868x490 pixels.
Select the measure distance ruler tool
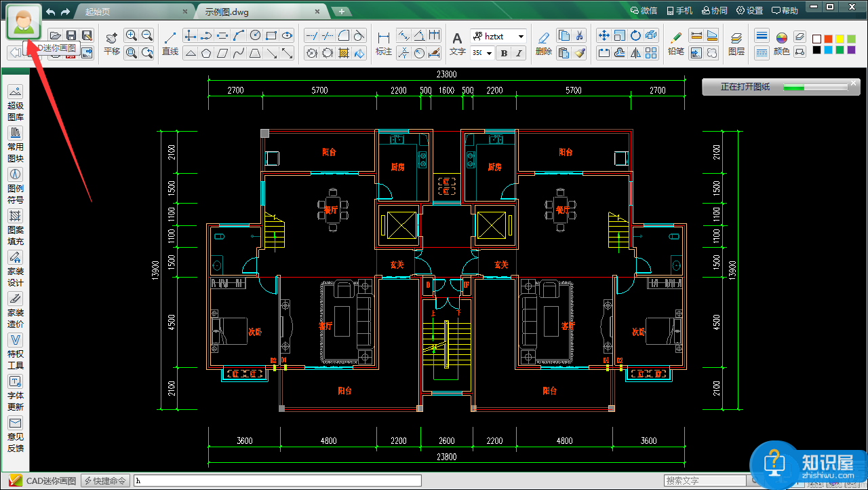coord(696,35)
